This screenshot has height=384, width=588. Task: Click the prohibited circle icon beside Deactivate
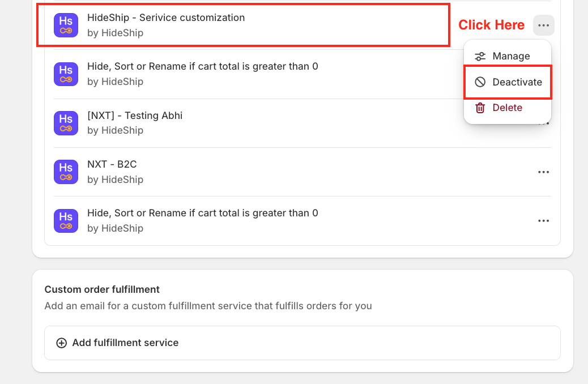click(x=480, y=82)
